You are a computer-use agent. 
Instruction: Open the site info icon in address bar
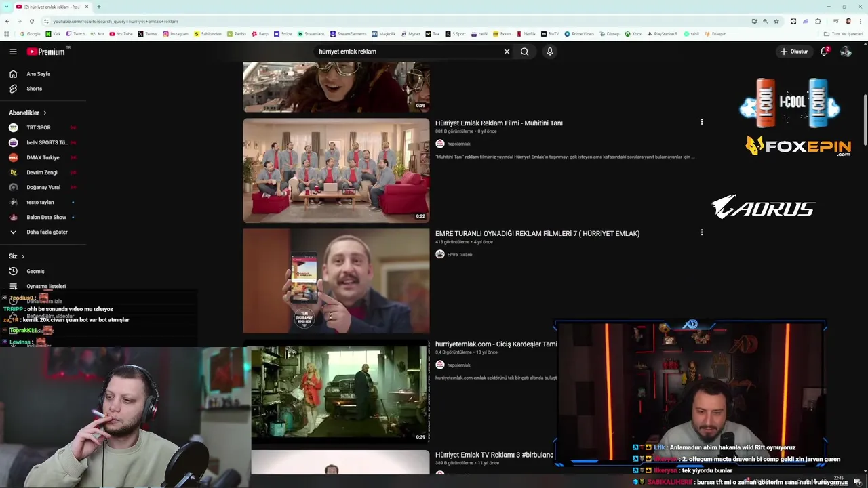click(x=46, y=21)
